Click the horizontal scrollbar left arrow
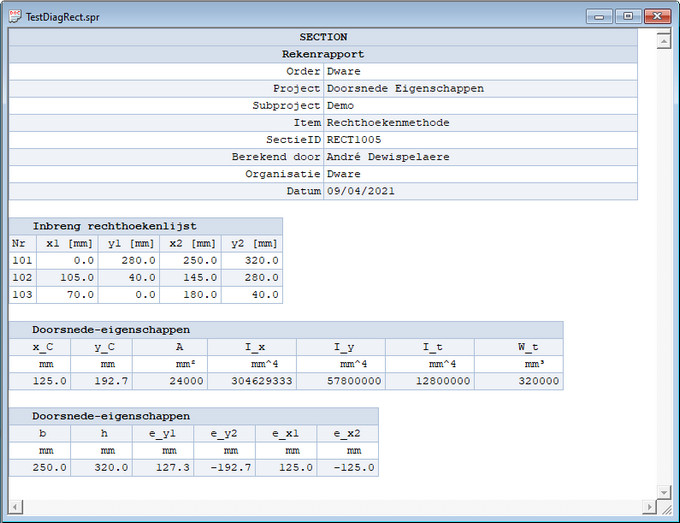The height and width of the screenshot is (523, 680). pyautogui.click(x=15, y=507)
